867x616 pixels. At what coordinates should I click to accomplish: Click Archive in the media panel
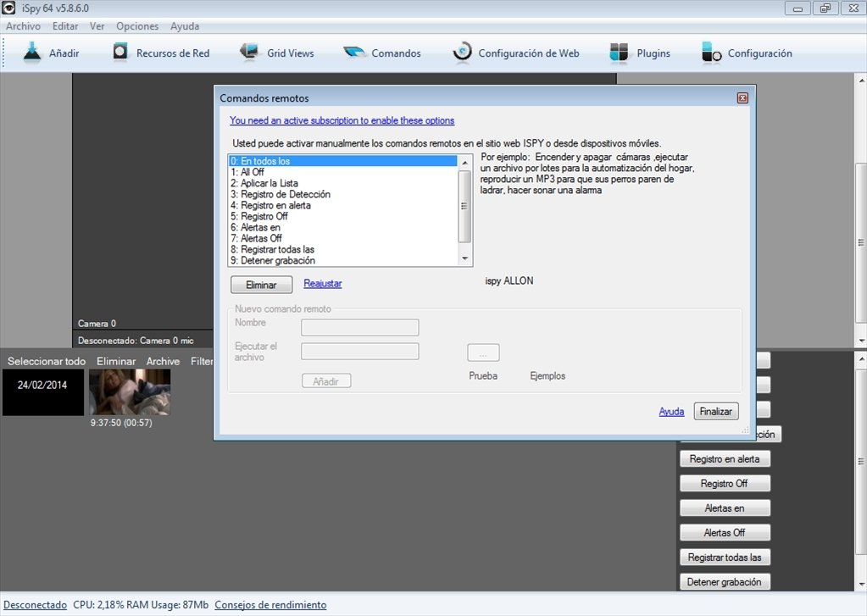(x=163, y=361)
